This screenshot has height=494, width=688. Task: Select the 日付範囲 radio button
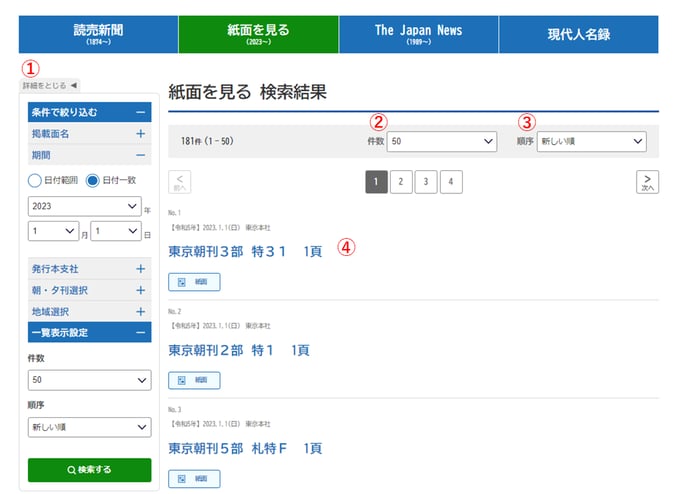[35, 181]
